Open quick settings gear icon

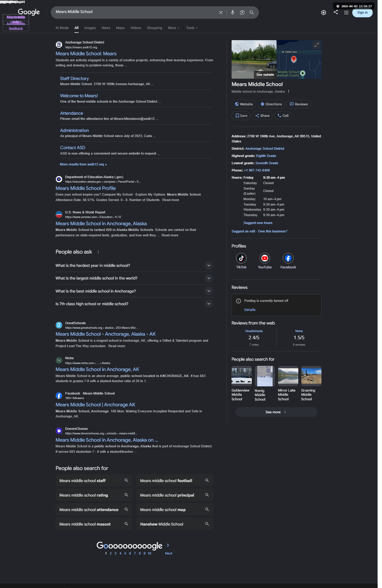(324, 12)
